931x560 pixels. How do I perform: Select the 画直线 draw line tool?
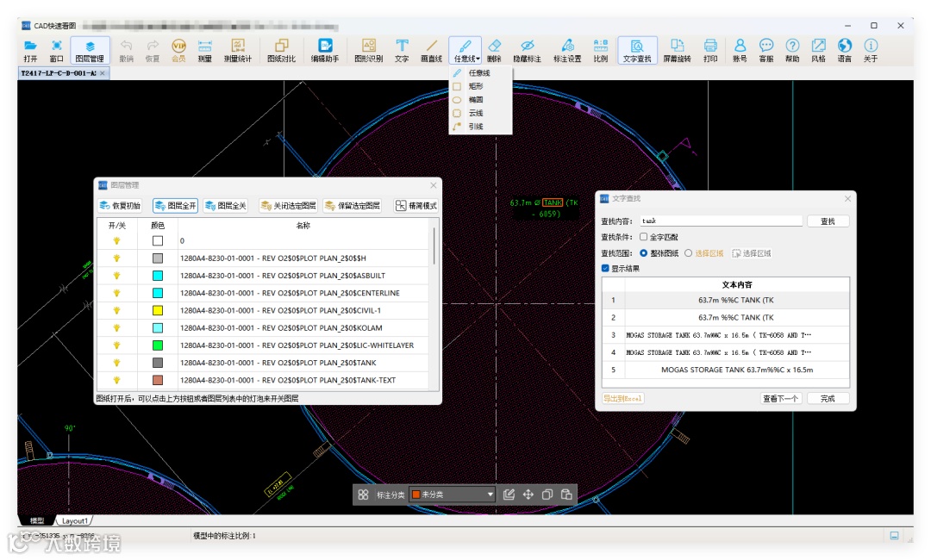pos(431,50)
